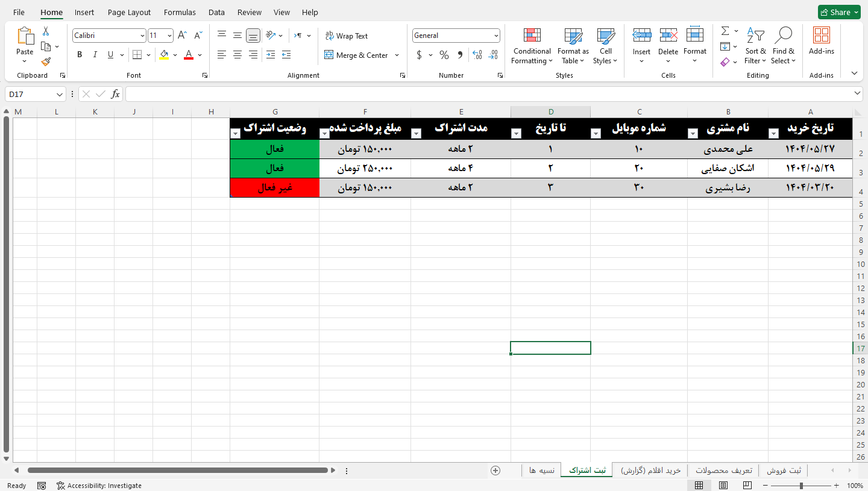
Task: Open the Page Layout ribbon tab
Action: [129, 12]
